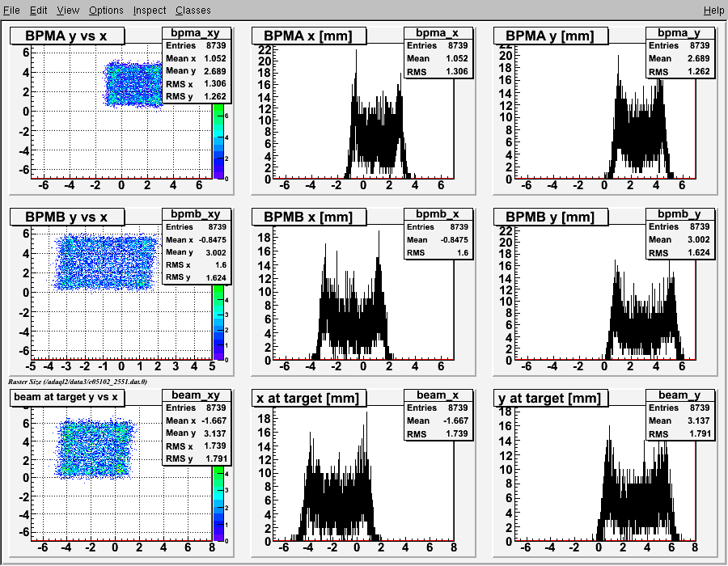Click 'RMS 1.739' in beam_x stats

pos(438,433)
